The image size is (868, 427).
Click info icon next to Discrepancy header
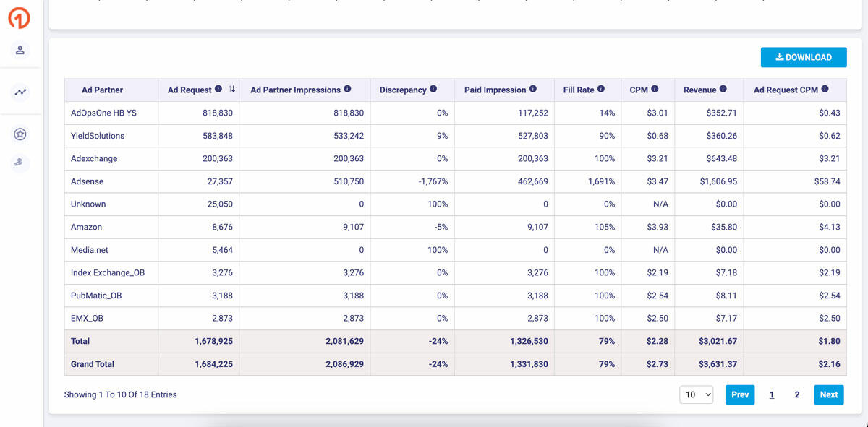(x=433, y=90)
